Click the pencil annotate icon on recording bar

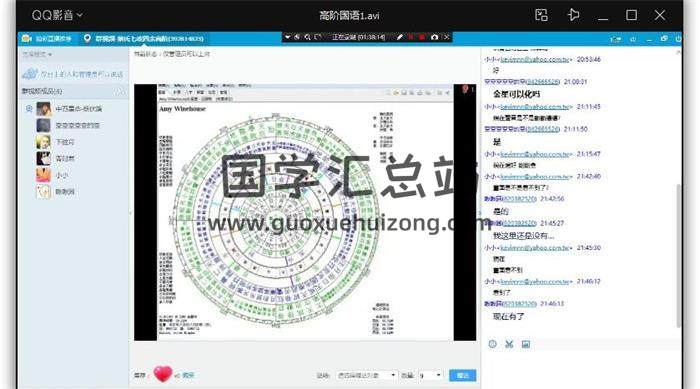pos(400,37)
